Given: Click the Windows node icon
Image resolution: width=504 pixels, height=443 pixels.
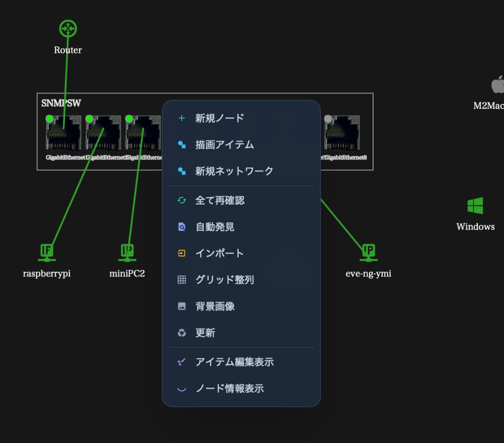Looking at the screenshot, I should pos(475,206).
